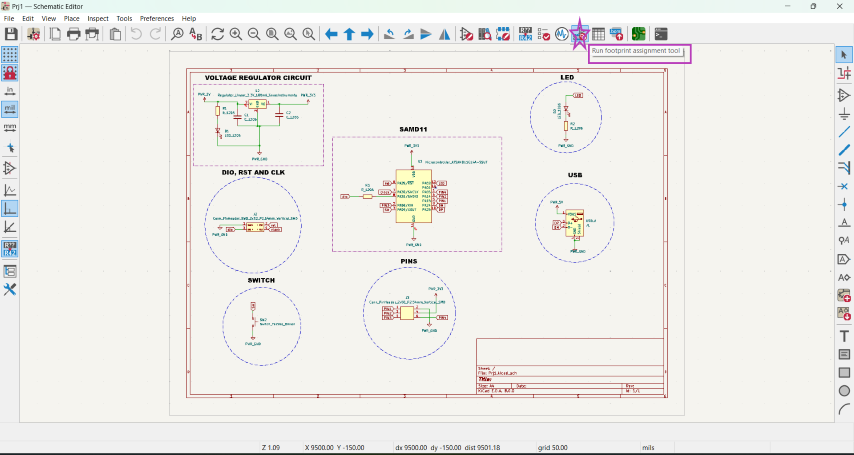This screenshot has width=854, height=455.
Task: Annotate schematic symbols from top toolbar
Action: 526,34
